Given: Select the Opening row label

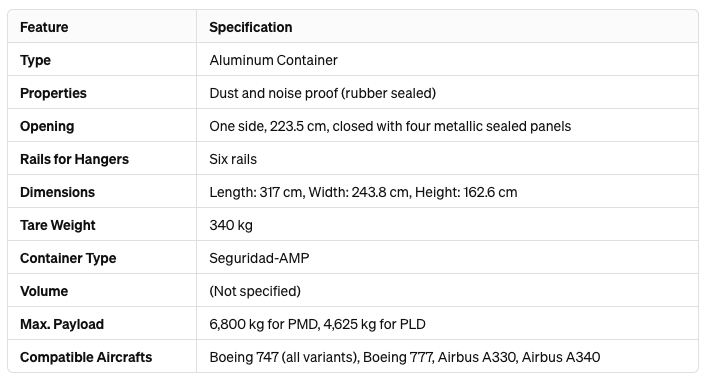Looking at the screenshot, I should click(x=47, y=126).
